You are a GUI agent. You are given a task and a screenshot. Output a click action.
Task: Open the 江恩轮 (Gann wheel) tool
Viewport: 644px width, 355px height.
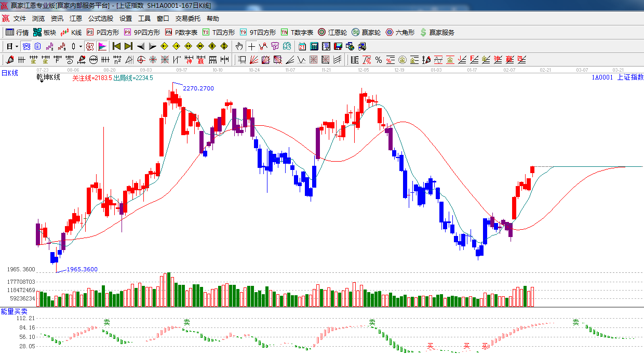tap(332, 32)
